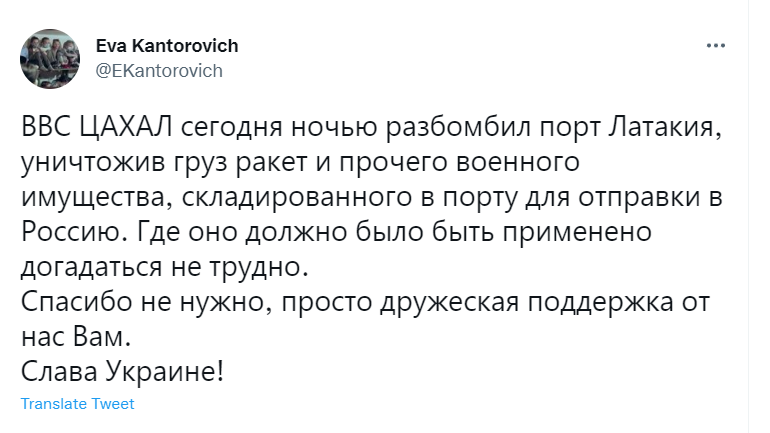Screen dimensions: 770x433
Task: Click the Translate Tweet link
Action: click(x=77, y=404)
